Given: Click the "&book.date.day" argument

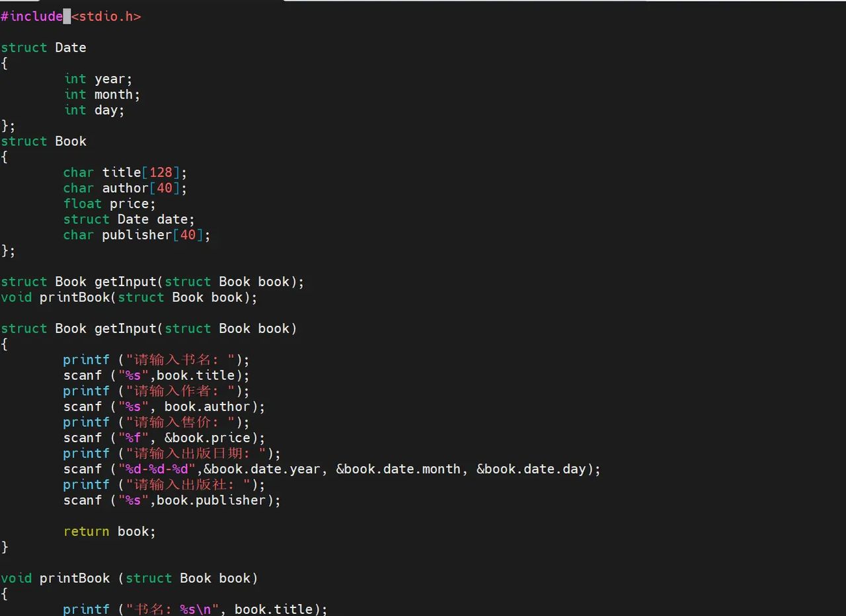Looking at the screenshot, I should click(531, 469).
